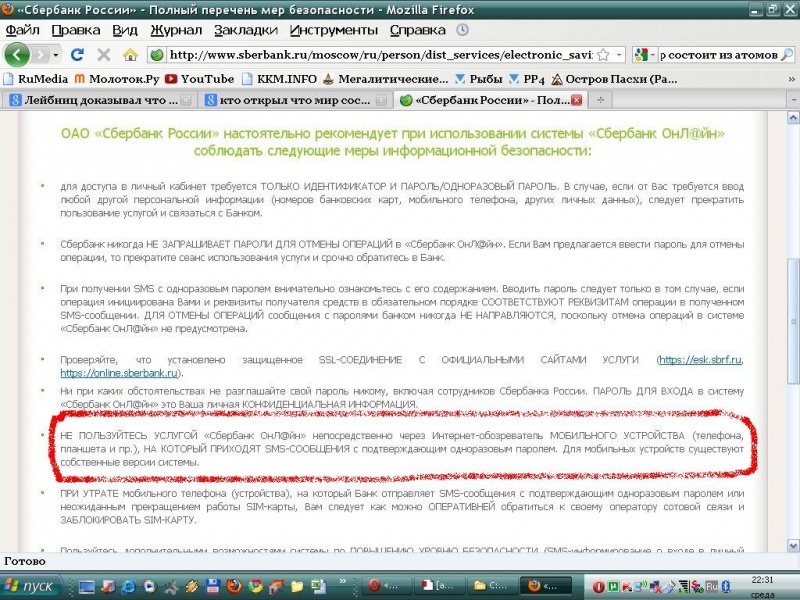Focus the address bar URL field

tap(380, 55)
